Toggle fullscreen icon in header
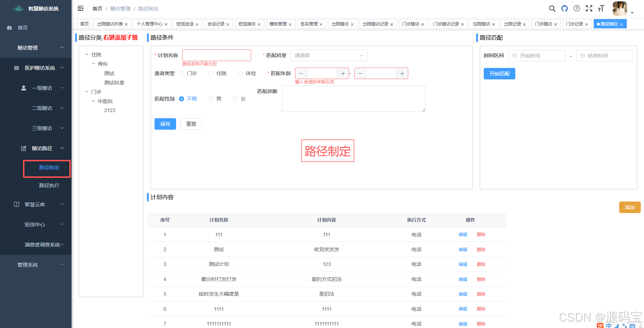Viewport: 644px width, 328px height. click(589, 8)
